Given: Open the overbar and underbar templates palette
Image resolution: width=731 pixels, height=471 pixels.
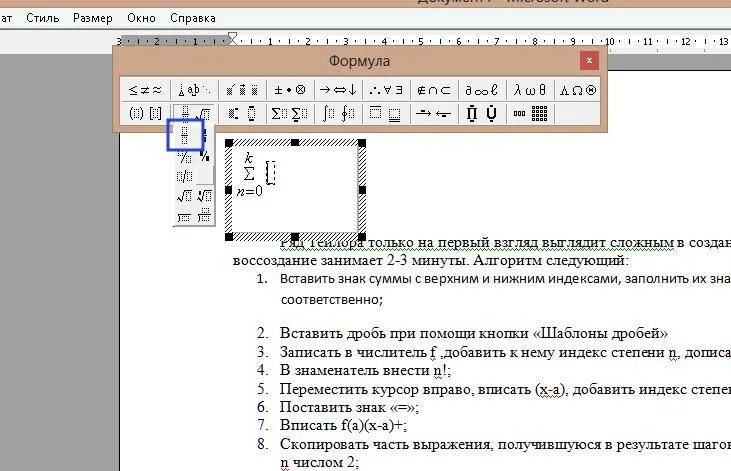Looking at the screenshot, I should (x=386, y=113).
